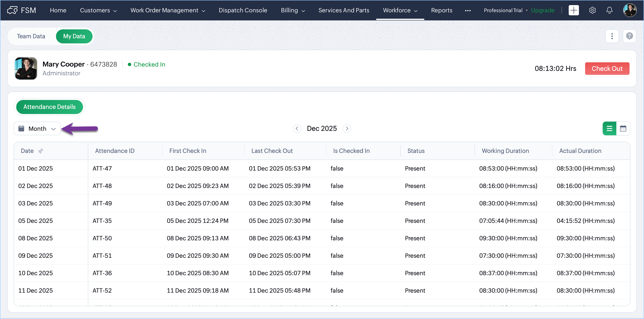Open the notifications bell
The height and width of the screenshot is (319, 644).
click(x=610, y=10)
